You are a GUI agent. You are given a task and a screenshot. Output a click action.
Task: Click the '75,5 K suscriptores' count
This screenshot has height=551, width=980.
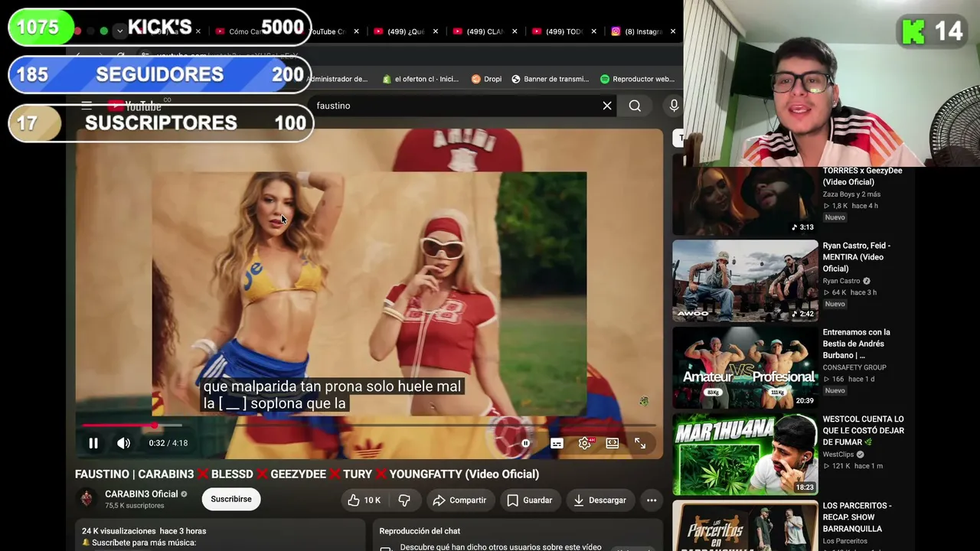point(135,506)
